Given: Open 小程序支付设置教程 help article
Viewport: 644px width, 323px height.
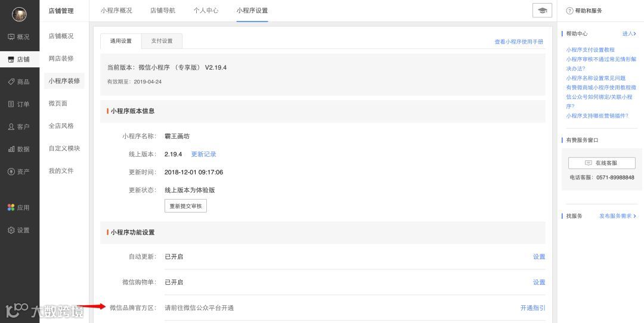Looking at the screenshot, I should [x=590, y=49].
